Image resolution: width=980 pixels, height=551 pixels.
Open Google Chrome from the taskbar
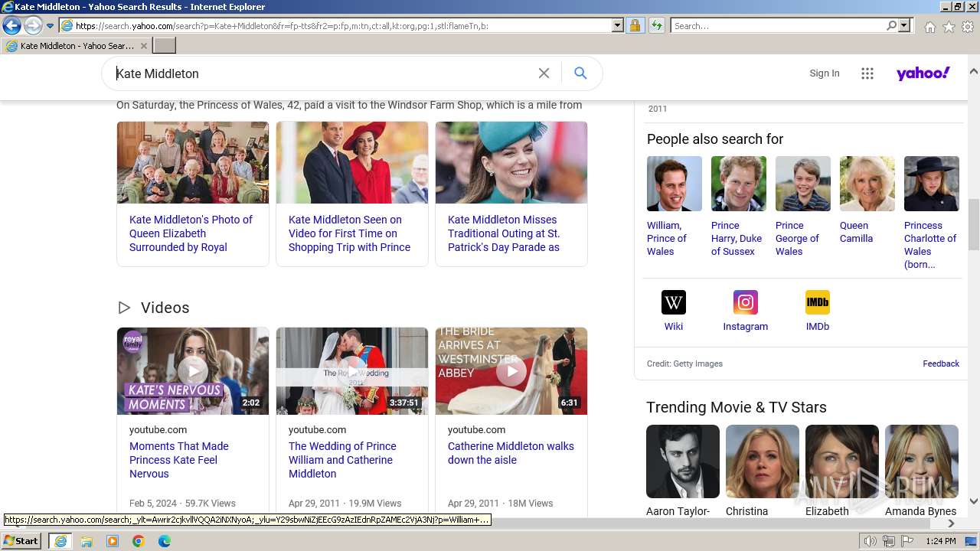139,541
